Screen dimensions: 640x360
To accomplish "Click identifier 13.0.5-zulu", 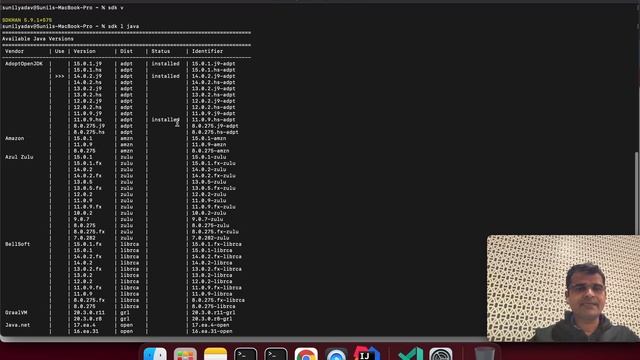I will click(209, 182).
